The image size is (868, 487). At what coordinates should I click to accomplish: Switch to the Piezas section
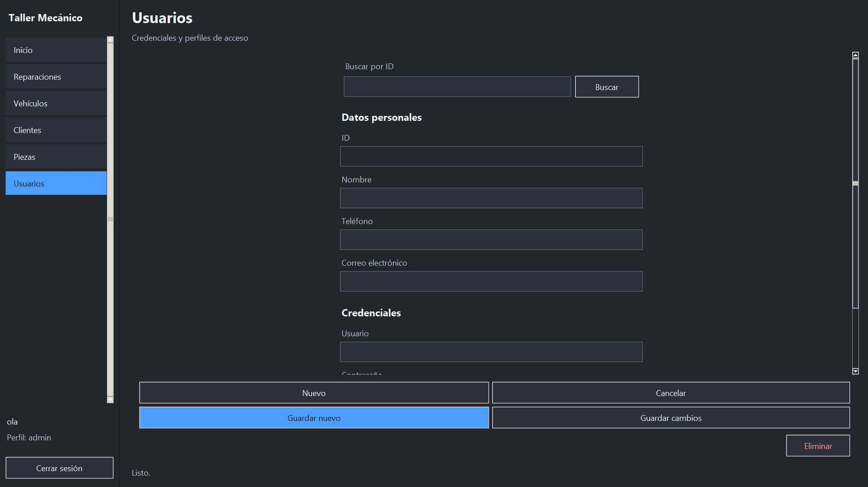56,157
